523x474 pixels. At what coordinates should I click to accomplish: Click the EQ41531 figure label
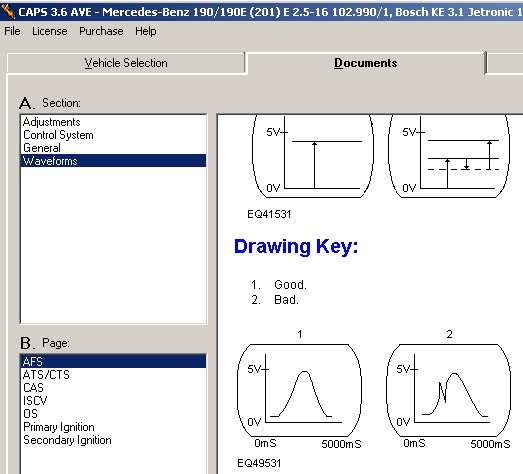269,214
